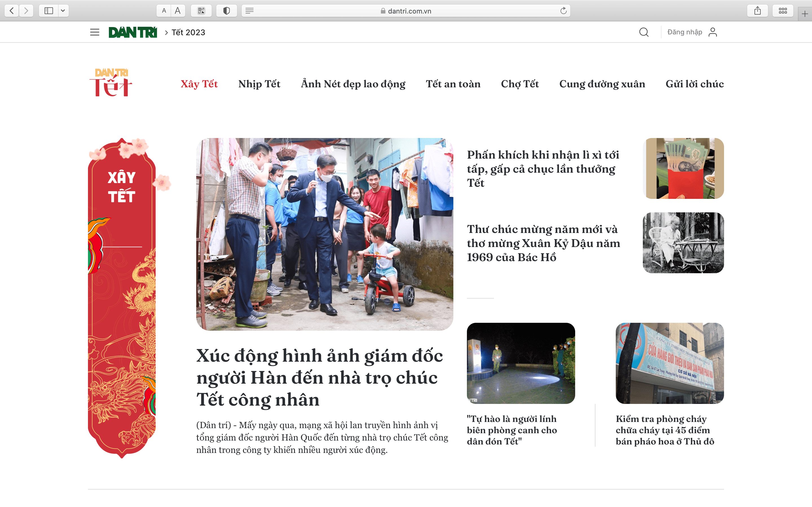The height and width of the screenshot is (507, 812).
Task: Open the Nhịp Tết section tab
Action: tap(259, 84)
